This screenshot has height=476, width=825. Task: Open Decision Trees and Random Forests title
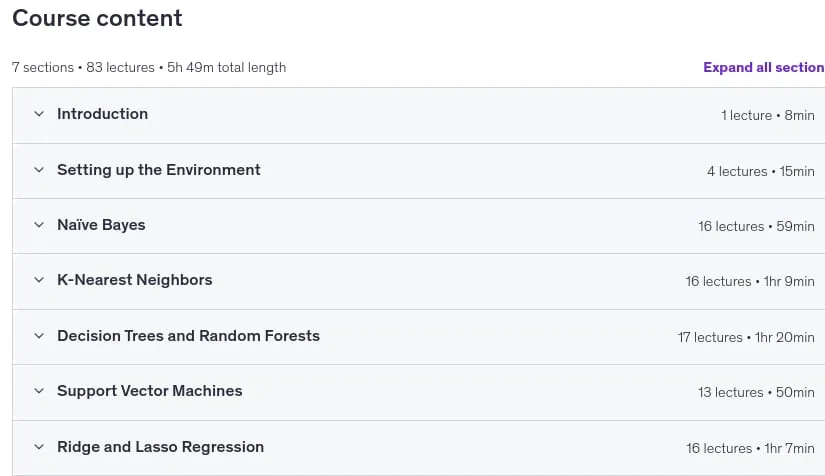click(188, 336)
